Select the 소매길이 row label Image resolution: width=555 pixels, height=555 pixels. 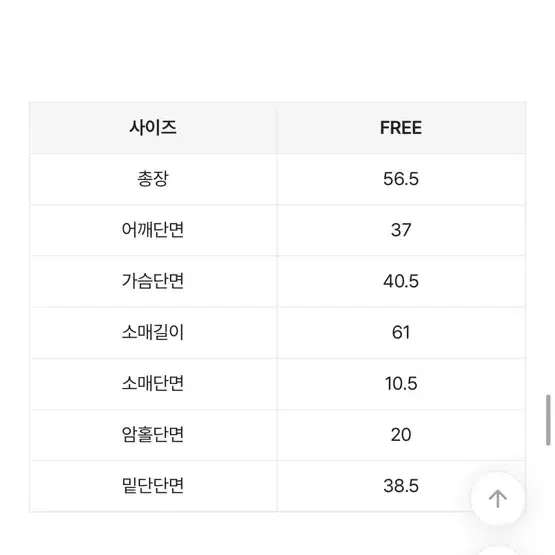pos(153,332)
